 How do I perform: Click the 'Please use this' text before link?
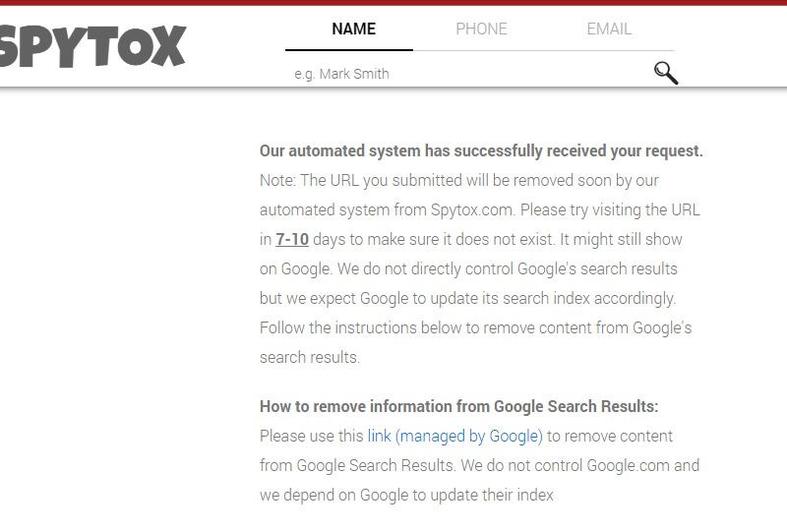[311, 436]
